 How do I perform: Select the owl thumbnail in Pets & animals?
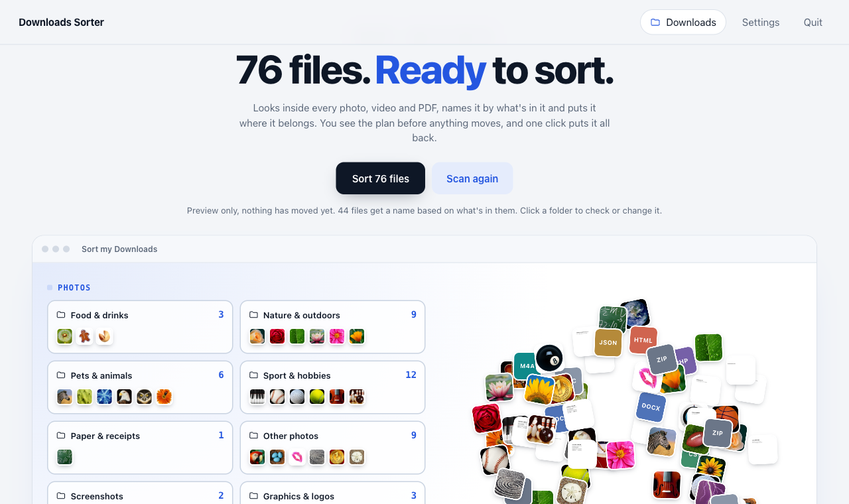click(145, 397)
